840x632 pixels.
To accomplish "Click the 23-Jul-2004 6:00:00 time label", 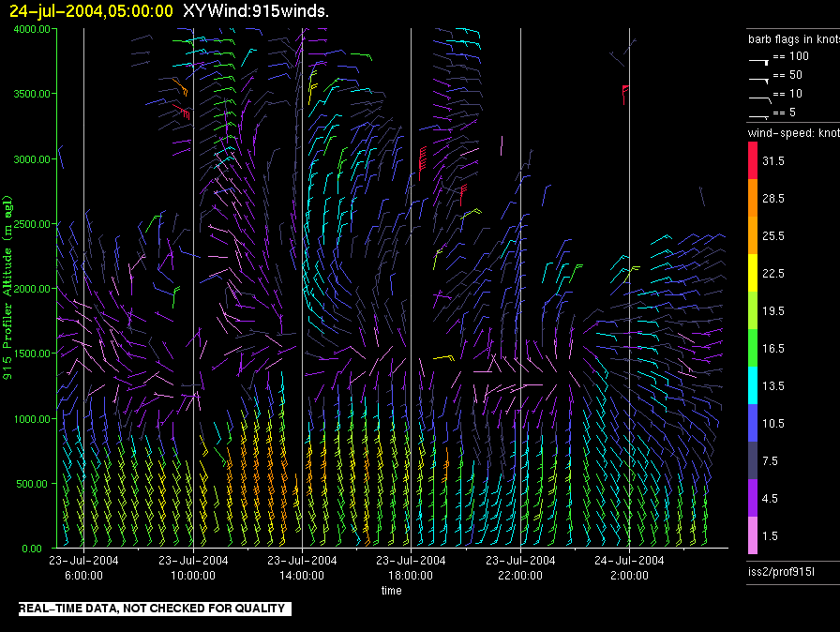I will point(83,567).
